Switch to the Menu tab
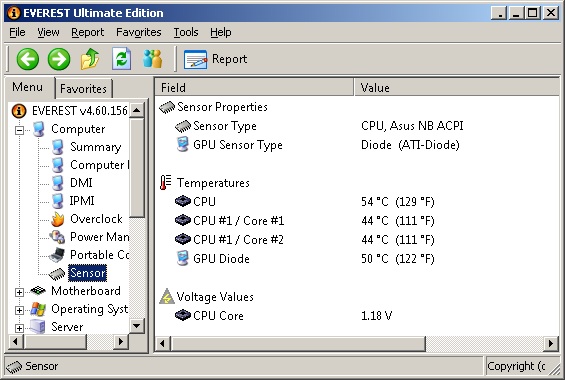The width and height of the screenshot is (565, 380). [x=28, y=87]
